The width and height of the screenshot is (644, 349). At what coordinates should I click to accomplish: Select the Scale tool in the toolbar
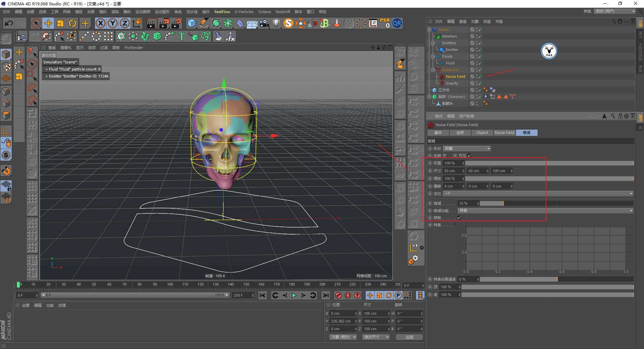tap(60, 23)
